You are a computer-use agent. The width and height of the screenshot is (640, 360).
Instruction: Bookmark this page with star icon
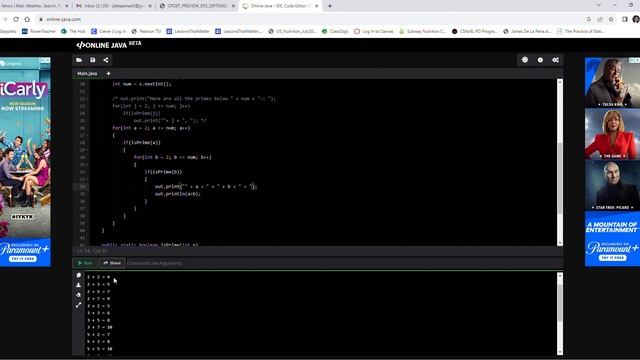(611, 19)
